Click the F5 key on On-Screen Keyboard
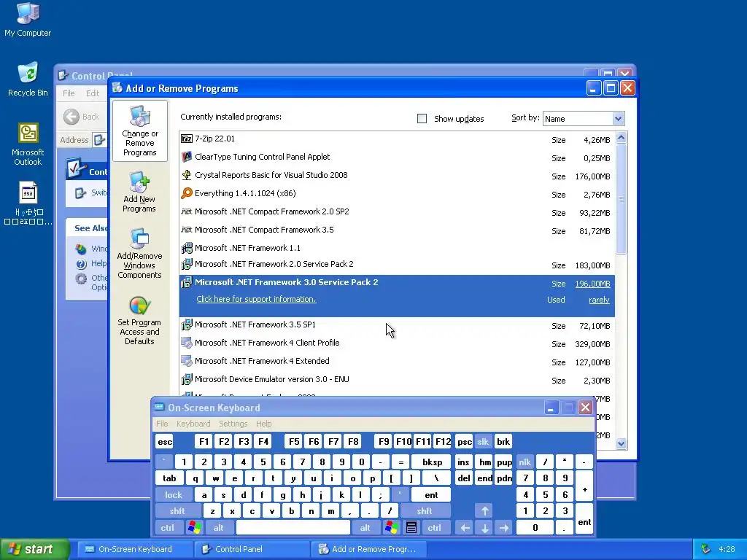The height and width of the screenshot is (560, 747). (294, 441)
